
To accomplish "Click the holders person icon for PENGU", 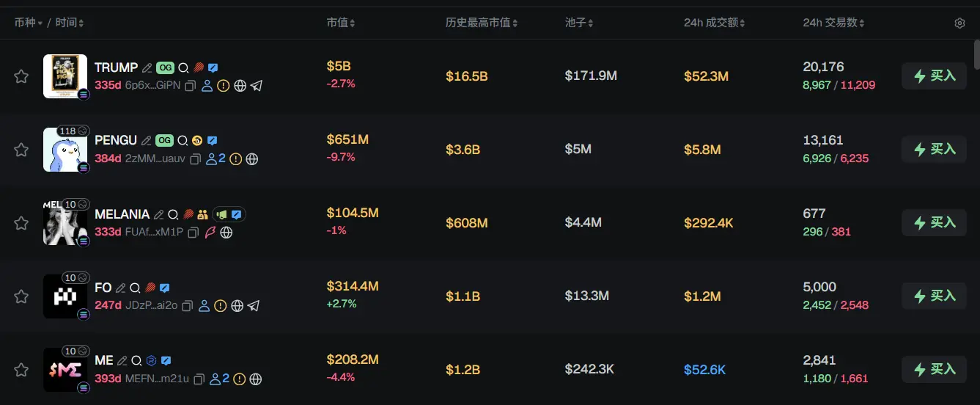I will tap(213, 159).
